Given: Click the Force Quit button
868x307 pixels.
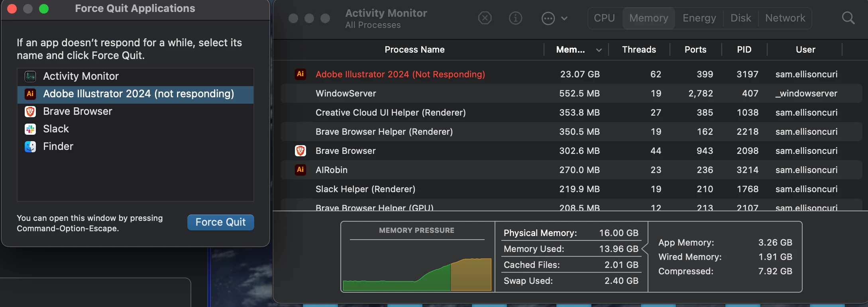Looking at the screenshot, I should point(220,222).
